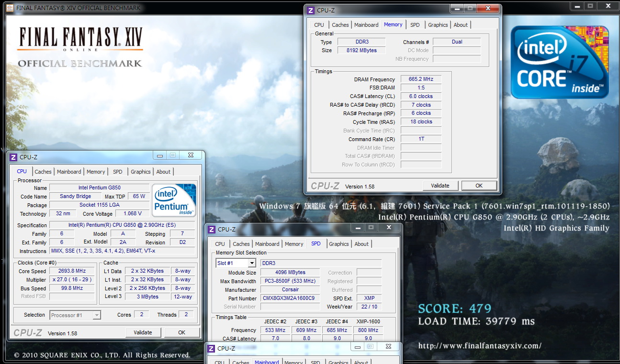This screenshot has width=620, height=364.
Task: Open Mainboard tab in CPU-Z SPD window
Action: [x=267, y=244]
